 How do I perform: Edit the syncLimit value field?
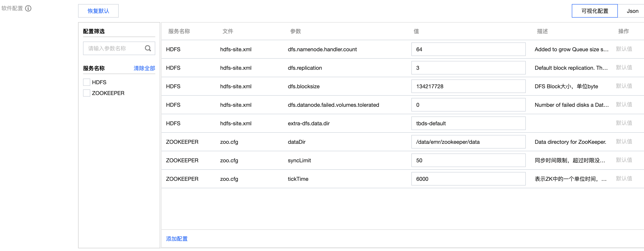click(468, 160)
